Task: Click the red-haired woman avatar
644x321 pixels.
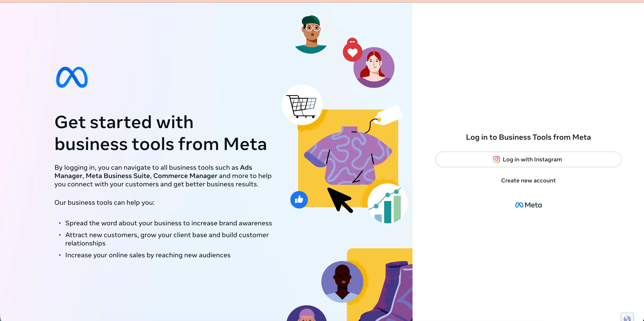Action: (x=374, y=67)
